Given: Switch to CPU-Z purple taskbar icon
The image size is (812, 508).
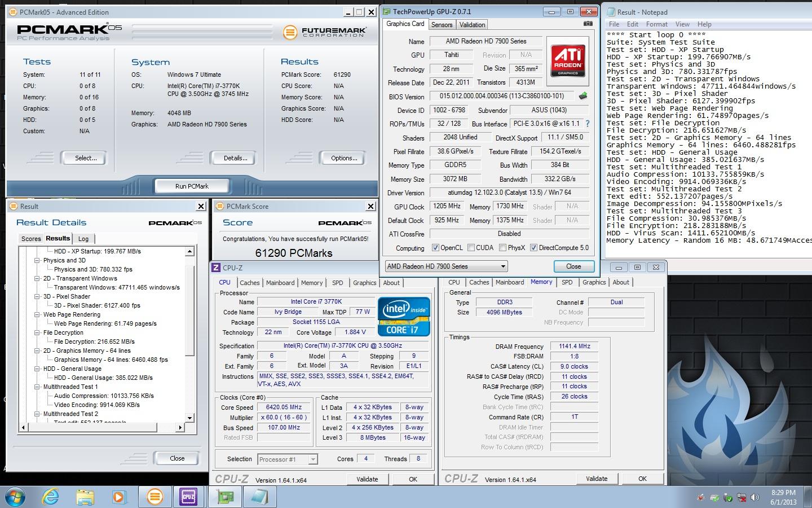Looking at the screenshot, I should coord(188,497).
